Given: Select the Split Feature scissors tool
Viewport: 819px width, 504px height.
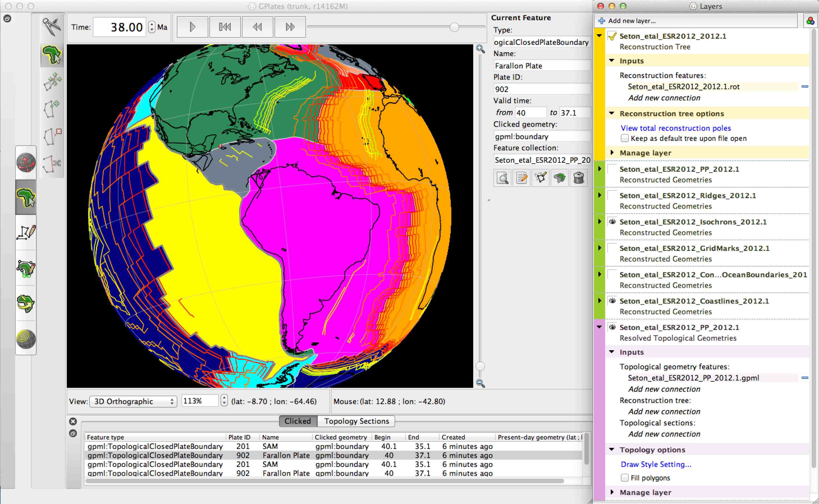Looking at the screenshot, I should pos(52,164).
